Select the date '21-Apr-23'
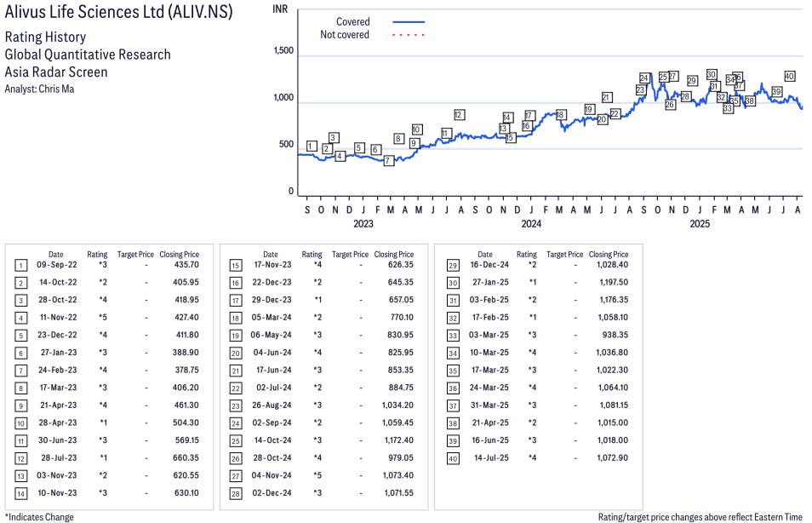This screenshot has width=812, height=523. tap(59, 405)
